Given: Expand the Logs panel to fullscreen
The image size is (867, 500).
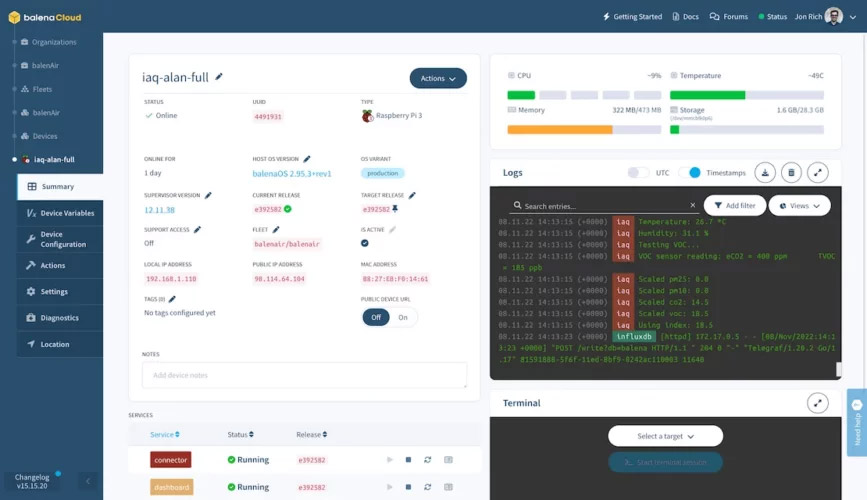Looking at the screenshot, I should point(818,173).
